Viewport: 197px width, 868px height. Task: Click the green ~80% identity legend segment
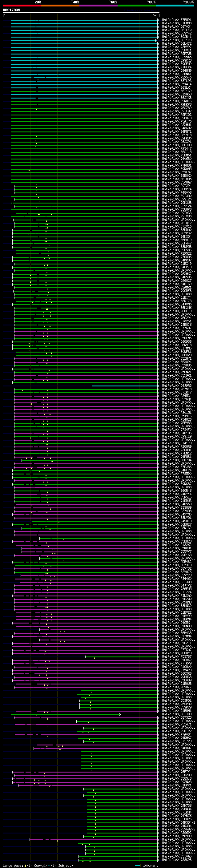[x=137, y=6]
